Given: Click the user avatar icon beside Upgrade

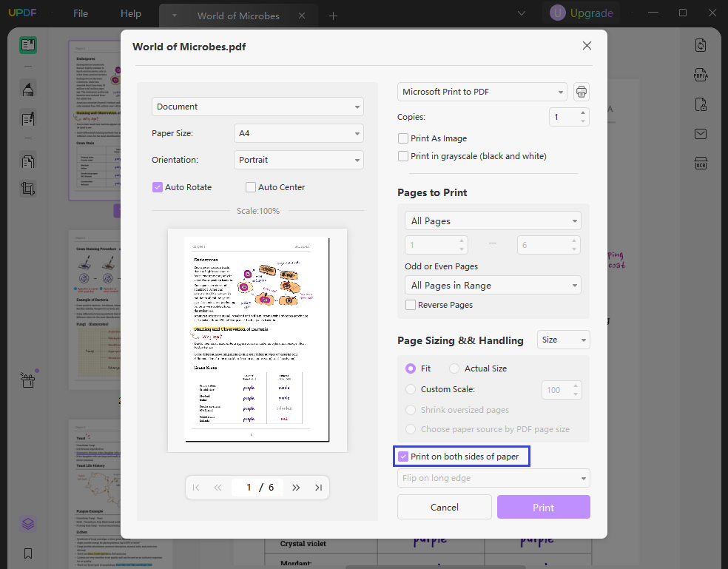Looking at the screenshot, I should (558, 13).
